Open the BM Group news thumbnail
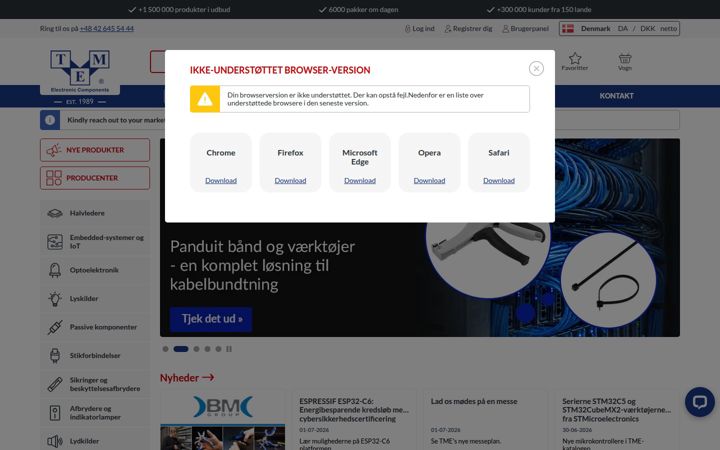The width and height of the screenshot is (720, 450). click(223, 420)
